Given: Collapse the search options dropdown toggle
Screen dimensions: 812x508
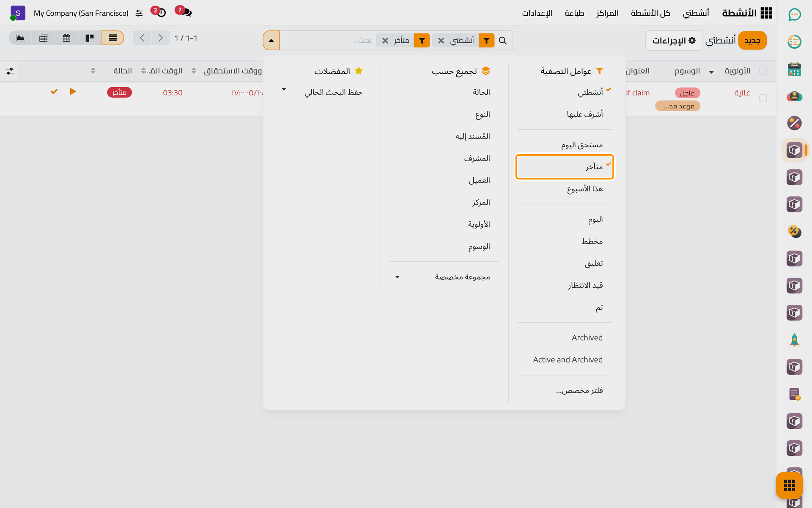Looking at the screenshot, I should coord(271,41).
